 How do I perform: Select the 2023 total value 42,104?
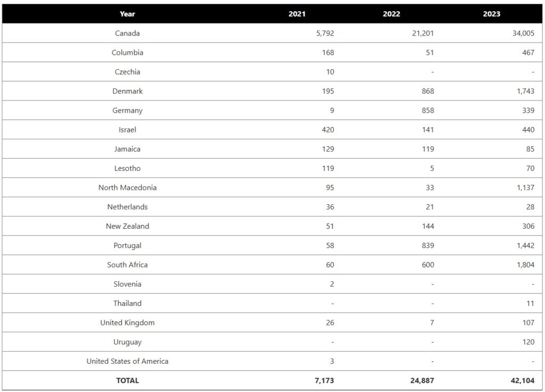pos(522,381)
